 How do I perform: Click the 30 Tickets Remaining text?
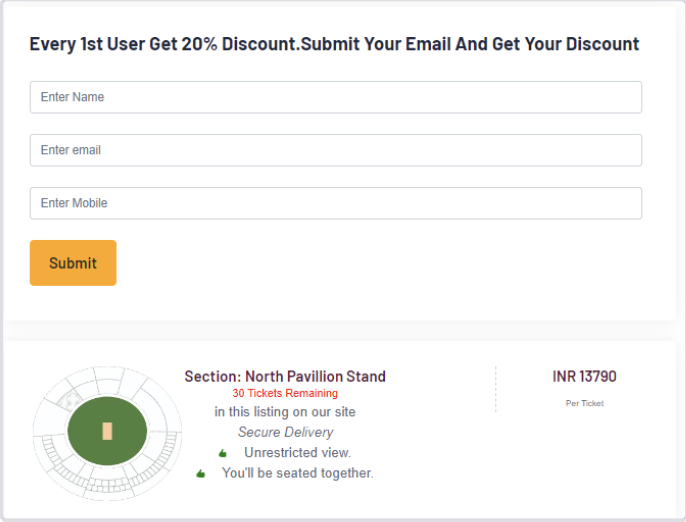[285, 393]
